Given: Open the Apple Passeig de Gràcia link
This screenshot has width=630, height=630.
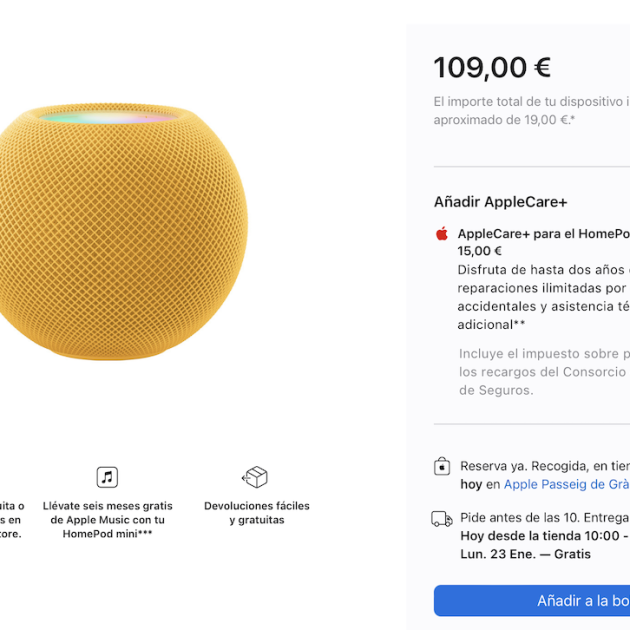Looking at the screenshot, I should pyautogui.click(x=566, y=484).
